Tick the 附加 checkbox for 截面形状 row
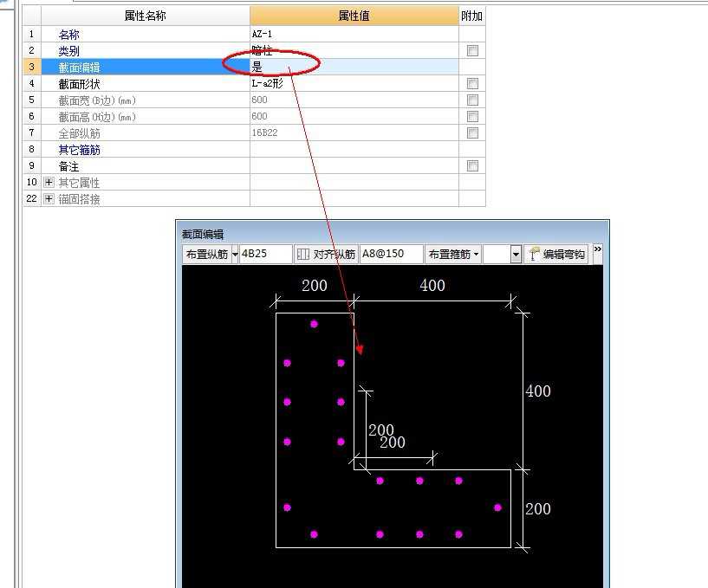Screen dimensions: 708x588 click(x=472, y=83)
